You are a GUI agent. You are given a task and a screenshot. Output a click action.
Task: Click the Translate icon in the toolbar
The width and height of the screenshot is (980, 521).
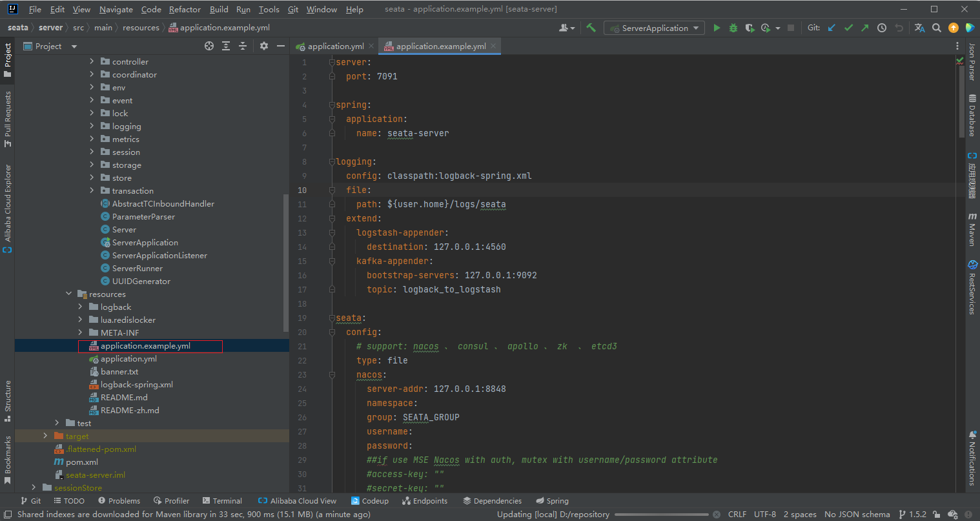920,28
